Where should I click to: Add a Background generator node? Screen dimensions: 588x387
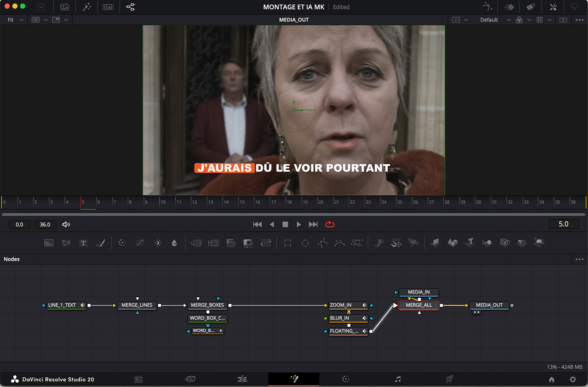click(x=49, y=243)
